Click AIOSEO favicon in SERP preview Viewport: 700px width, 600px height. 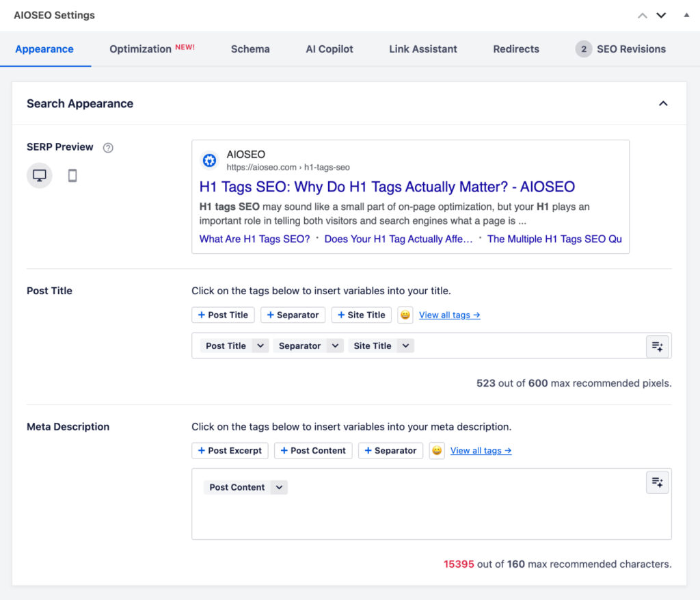click(209, 160)
